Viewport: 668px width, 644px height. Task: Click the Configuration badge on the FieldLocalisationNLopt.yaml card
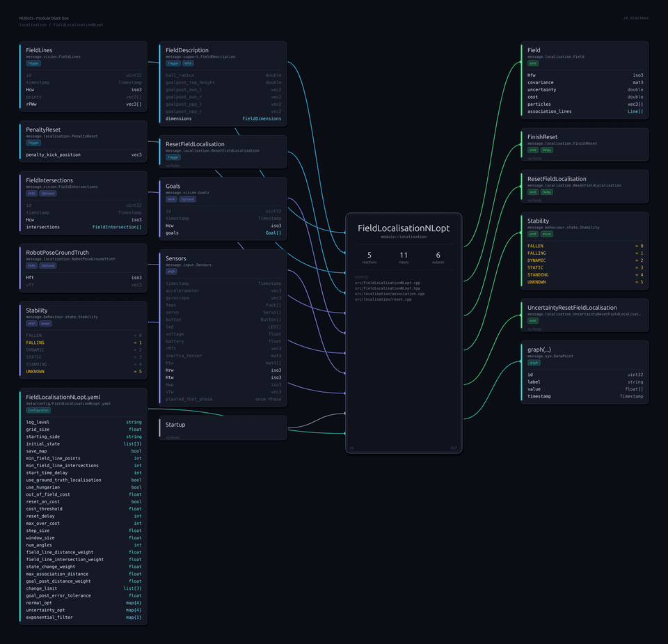(38, 410)
